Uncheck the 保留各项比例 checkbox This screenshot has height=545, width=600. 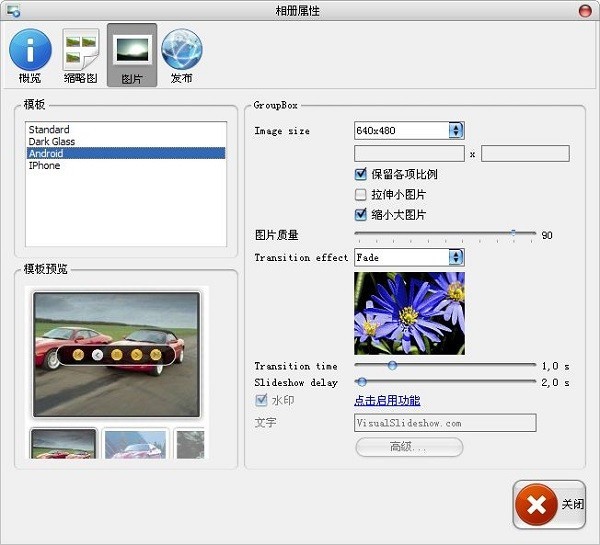click(360, 174)
